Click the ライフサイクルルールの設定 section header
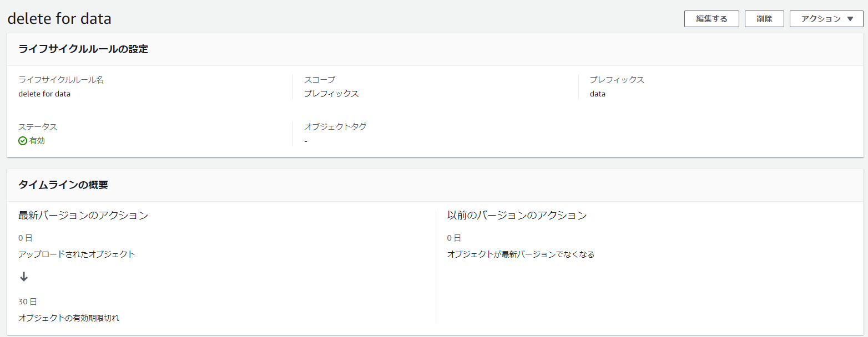 83,49
